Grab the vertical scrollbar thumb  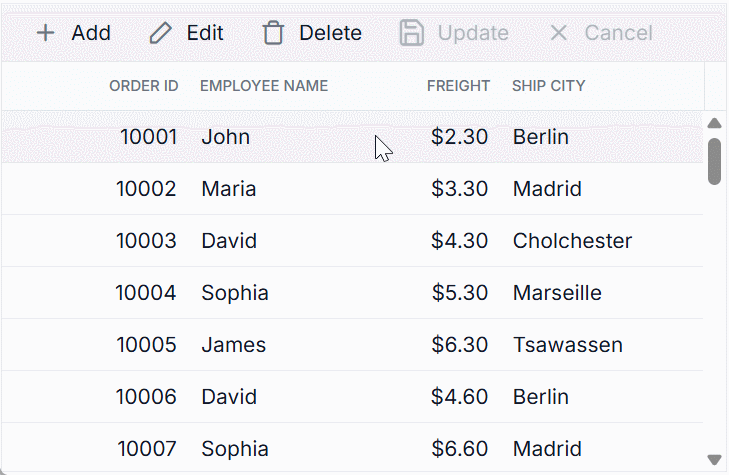tap(714, 161)
